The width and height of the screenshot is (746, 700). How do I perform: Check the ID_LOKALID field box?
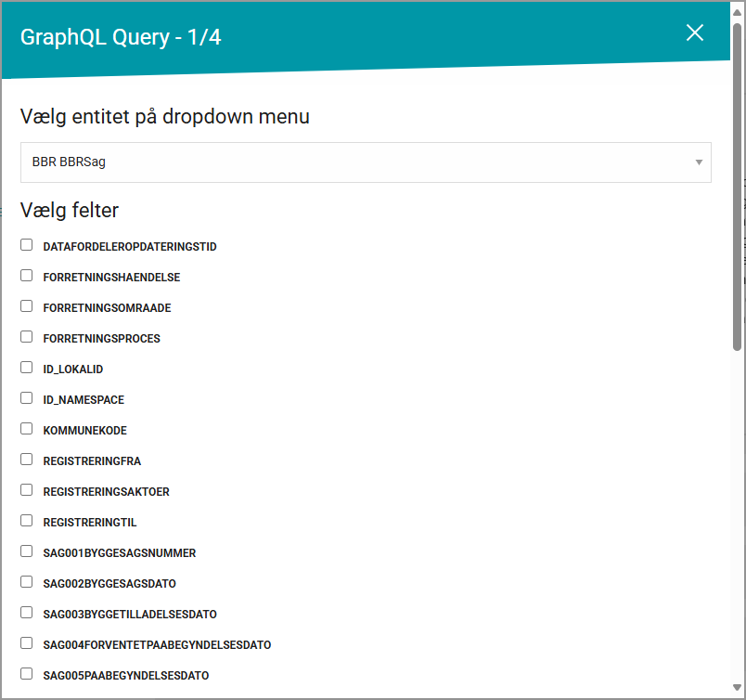pyautogui.click(x=27, y=367)
